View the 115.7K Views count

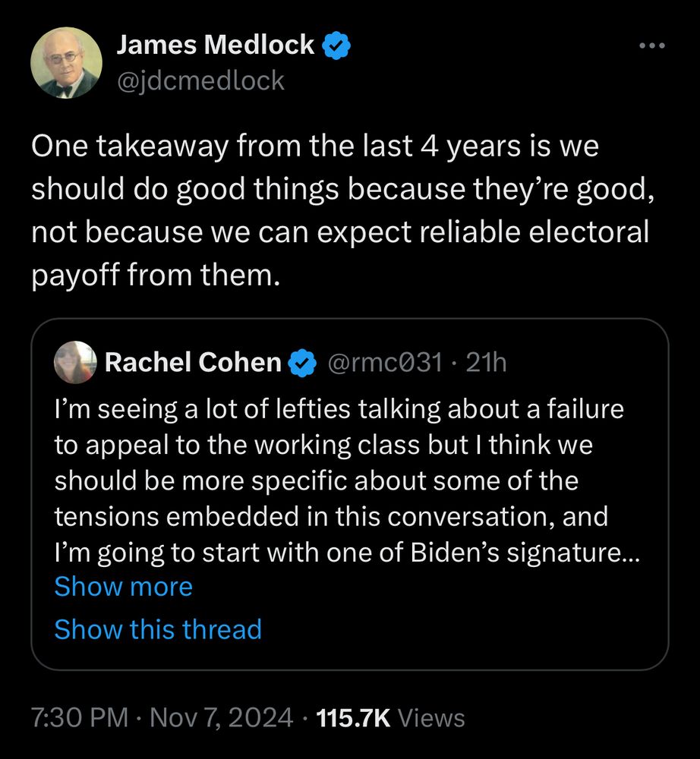point(390,718)
